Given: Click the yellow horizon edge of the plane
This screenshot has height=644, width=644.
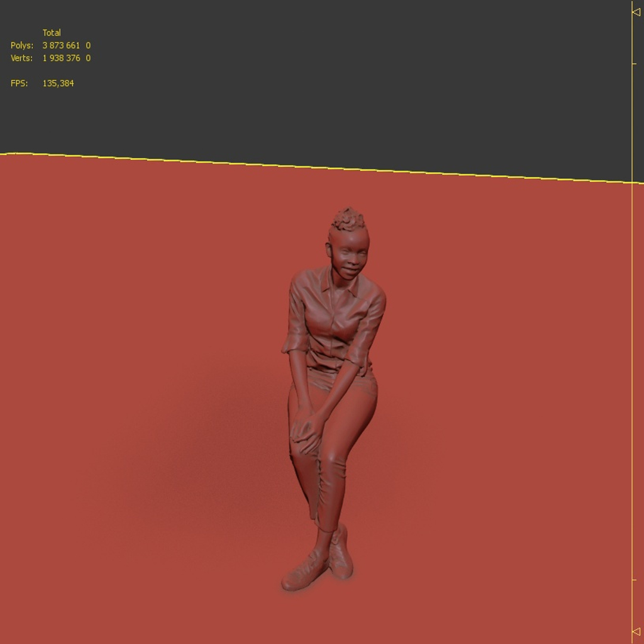Looking at the screenshot, I should 316,167.
